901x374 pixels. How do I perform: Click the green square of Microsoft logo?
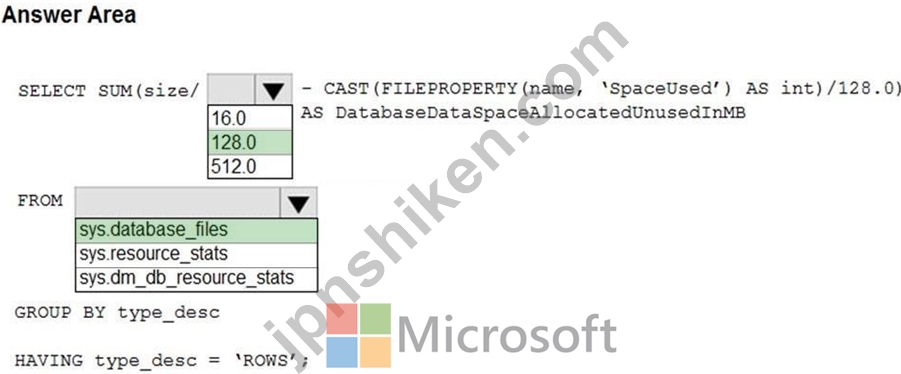pyautogui.click(x=375, y=319)
